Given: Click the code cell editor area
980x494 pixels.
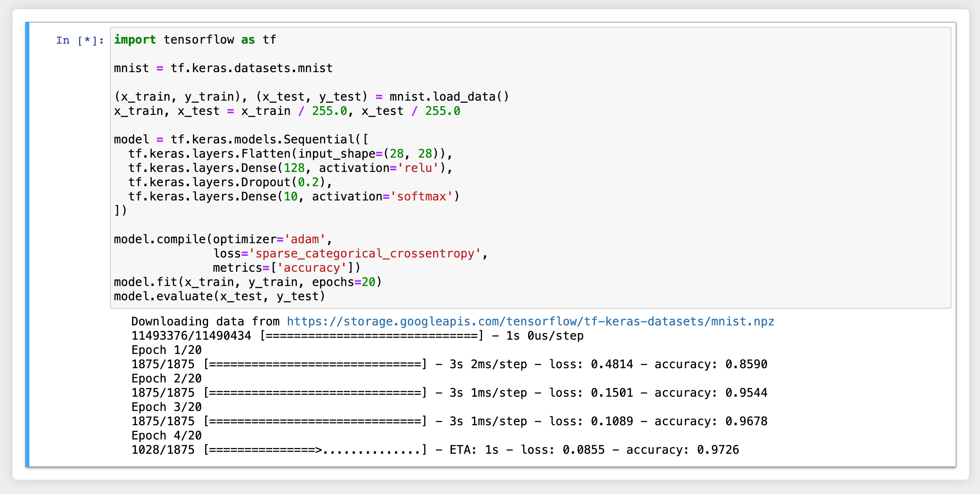Looking at the screenshot, I should [530, 168].
